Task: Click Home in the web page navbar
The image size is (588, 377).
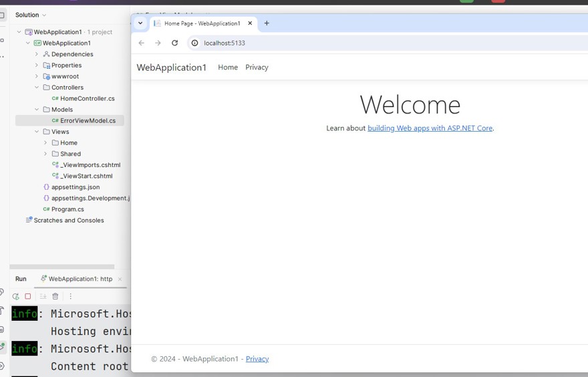Action: click(x=228, y=67)
